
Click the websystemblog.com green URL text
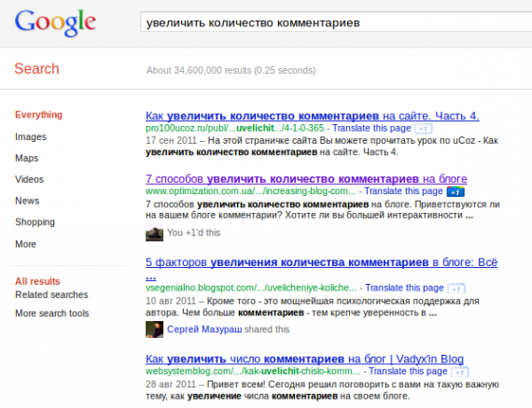pos(253,372)
